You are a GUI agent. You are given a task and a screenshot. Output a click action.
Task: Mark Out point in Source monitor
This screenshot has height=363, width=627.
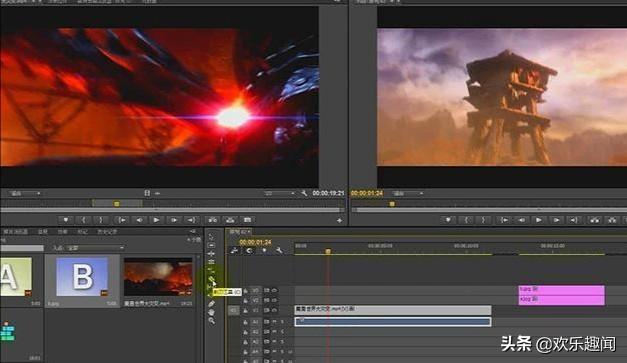[101, 220]
